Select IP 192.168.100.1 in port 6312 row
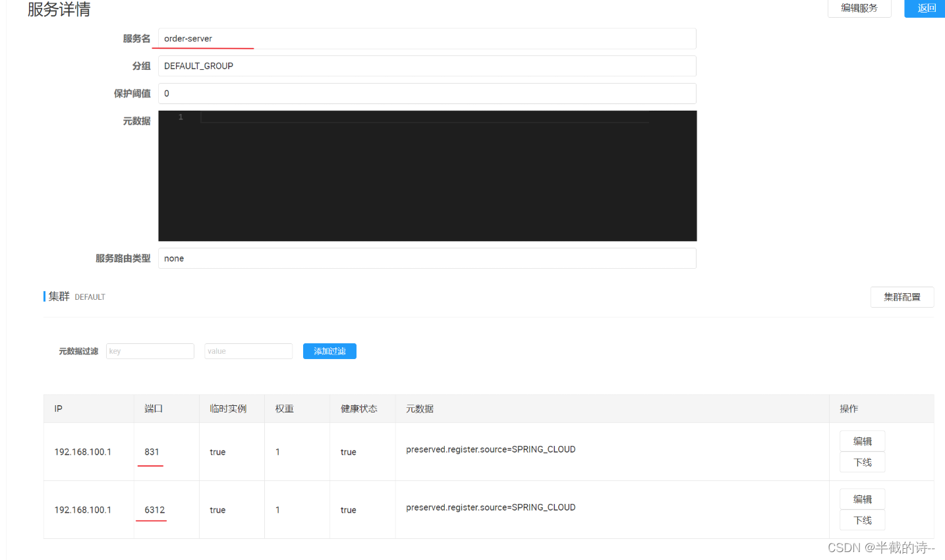Screen dimensions: 945x560 pos(83,510)
